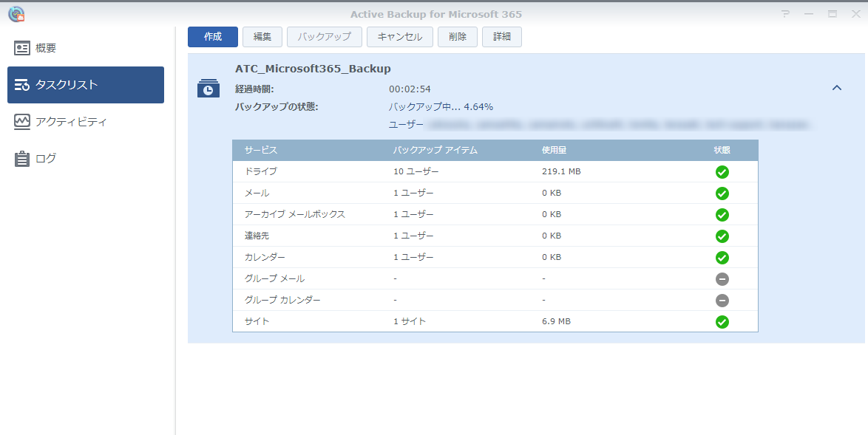Image resolution: width=868 pixels, height=435 pixels.
Task: Open task details with 詳細 button
Action: [502, 37]
